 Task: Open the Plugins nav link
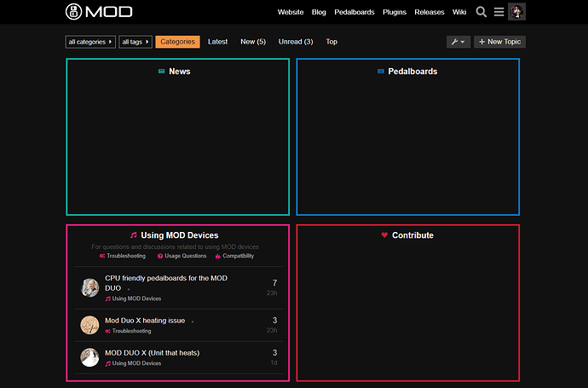pyautogui.click(x=395, y=12)
